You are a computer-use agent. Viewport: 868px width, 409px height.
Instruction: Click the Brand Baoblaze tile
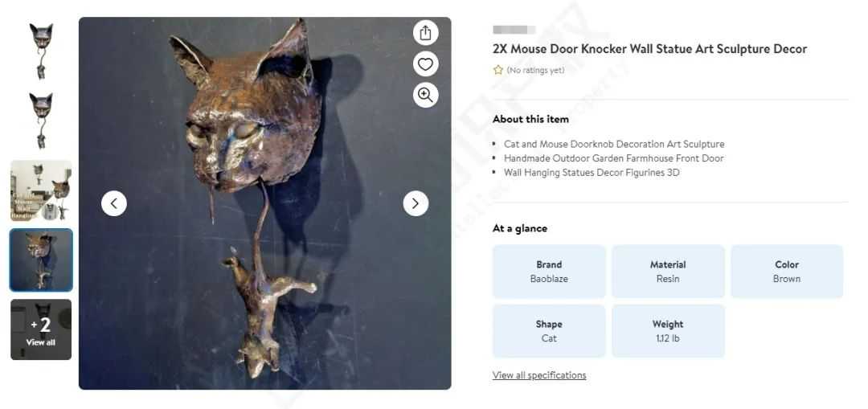click(x=549, y=272)
